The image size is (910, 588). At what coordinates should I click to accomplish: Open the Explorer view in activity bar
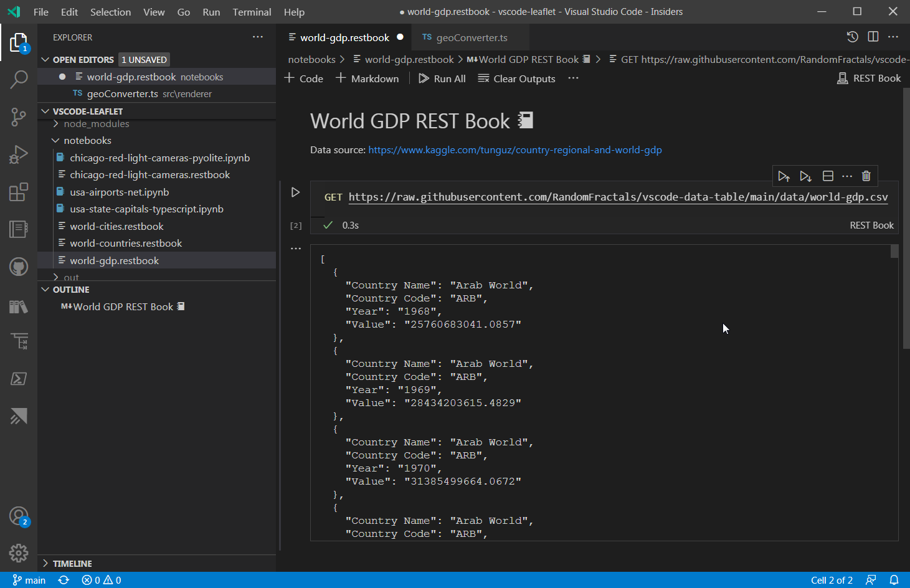[19, 42]
